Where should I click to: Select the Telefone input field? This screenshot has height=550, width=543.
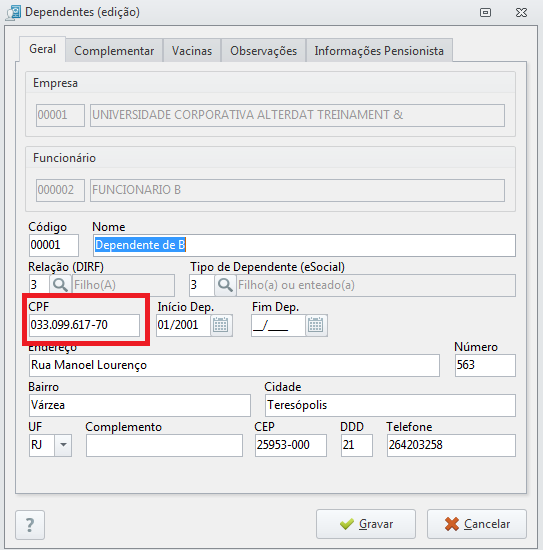coord(451,445)
